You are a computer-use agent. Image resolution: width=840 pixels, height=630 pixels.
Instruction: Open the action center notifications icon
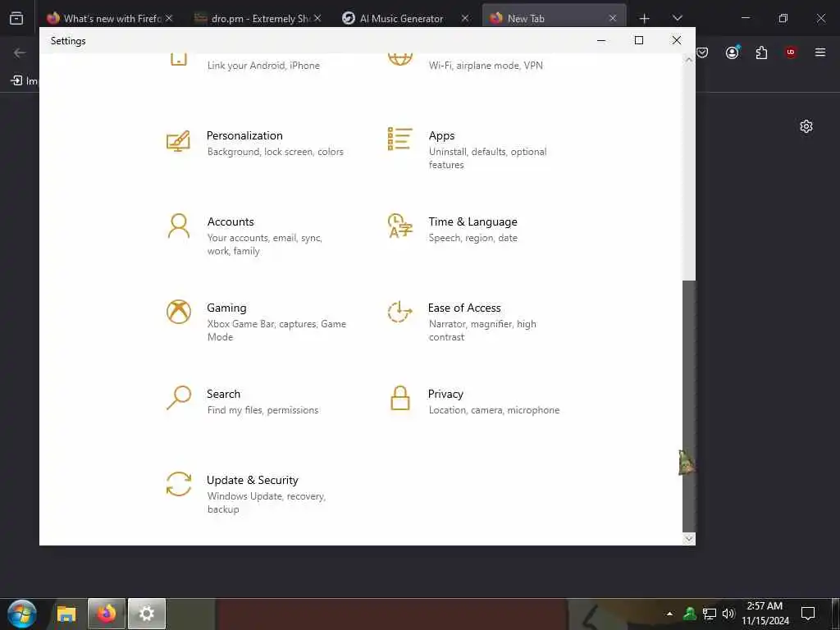[x=808, y=614]
